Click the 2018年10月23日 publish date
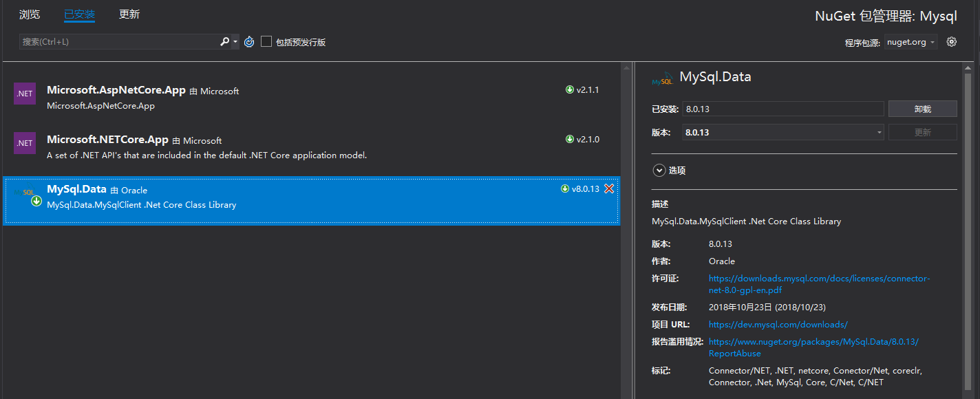 767,307
